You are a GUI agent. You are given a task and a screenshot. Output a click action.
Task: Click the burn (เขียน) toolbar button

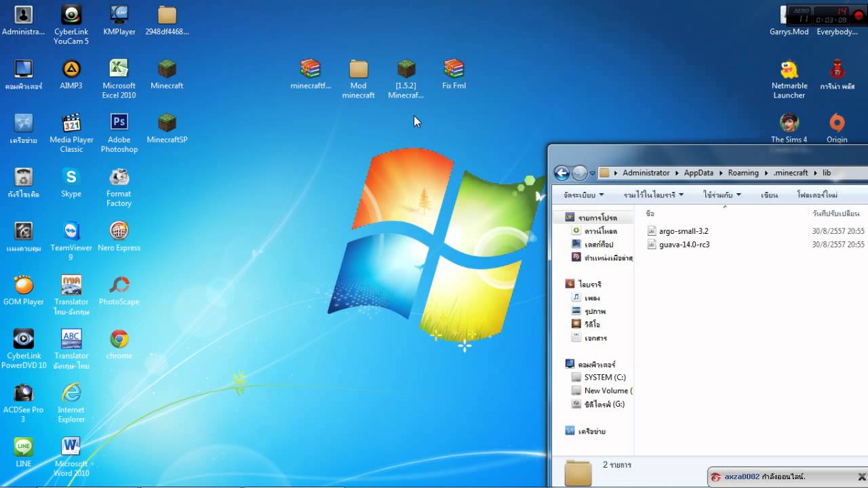(x=769, y=195)
